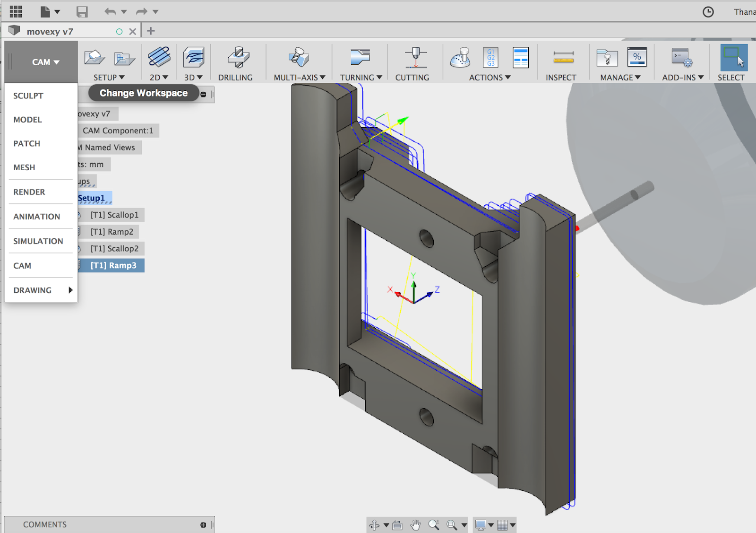Activate the Pan tool in navigation bar
Image resolution: width=756 pixels, height=533 pixels.
point(416,524)
